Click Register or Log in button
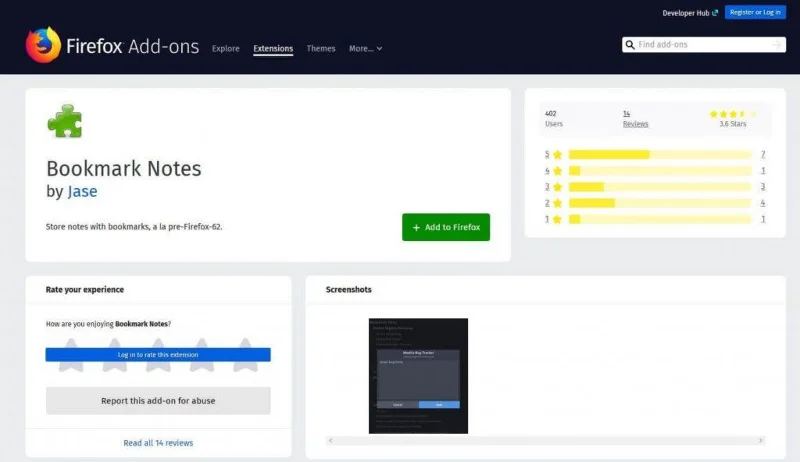The image size is (800, 462). [x=755, y=12]
